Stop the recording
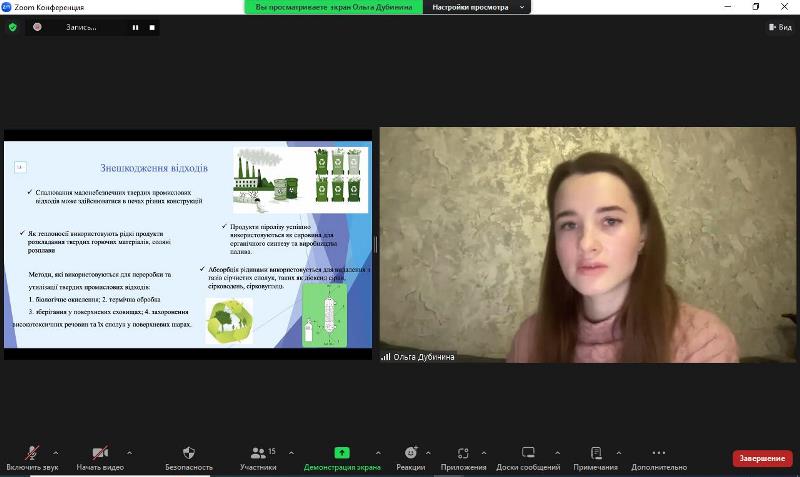Viewport: 800px width, 477px height. (x=152, y=28)
